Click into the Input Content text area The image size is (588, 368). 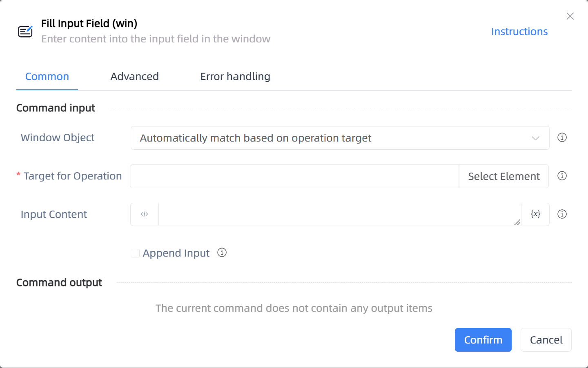click(x=340, y=214)
